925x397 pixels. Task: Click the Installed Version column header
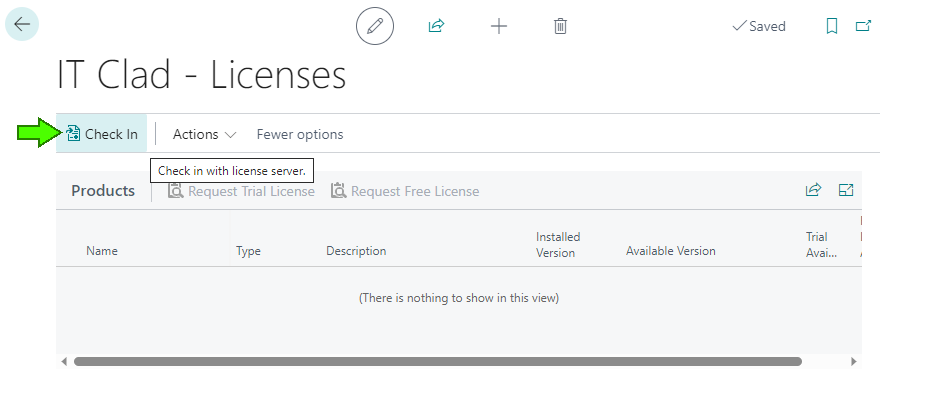tap(558, 245)
